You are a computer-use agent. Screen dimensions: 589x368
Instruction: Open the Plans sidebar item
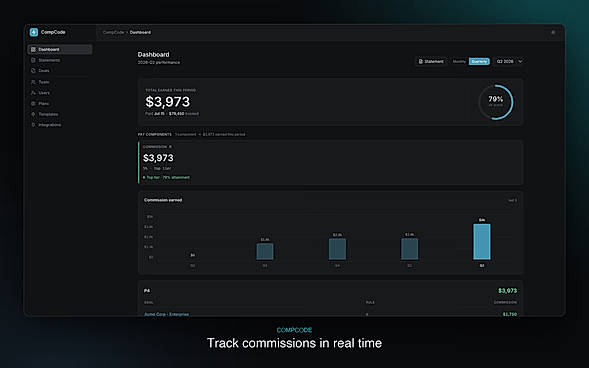pyautogui.click(x=60, y=104)
